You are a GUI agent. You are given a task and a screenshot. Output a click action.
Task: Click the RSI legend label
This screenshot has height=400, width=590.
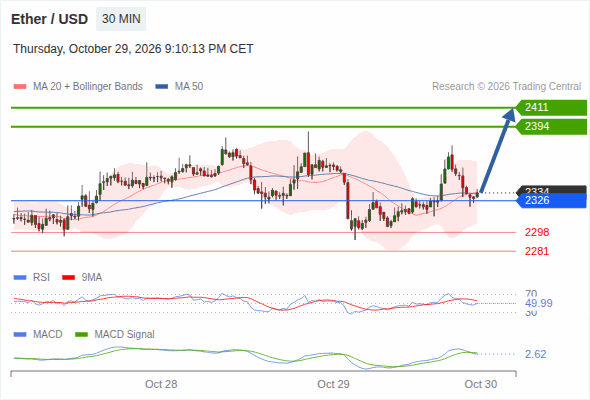click(41, 278)
